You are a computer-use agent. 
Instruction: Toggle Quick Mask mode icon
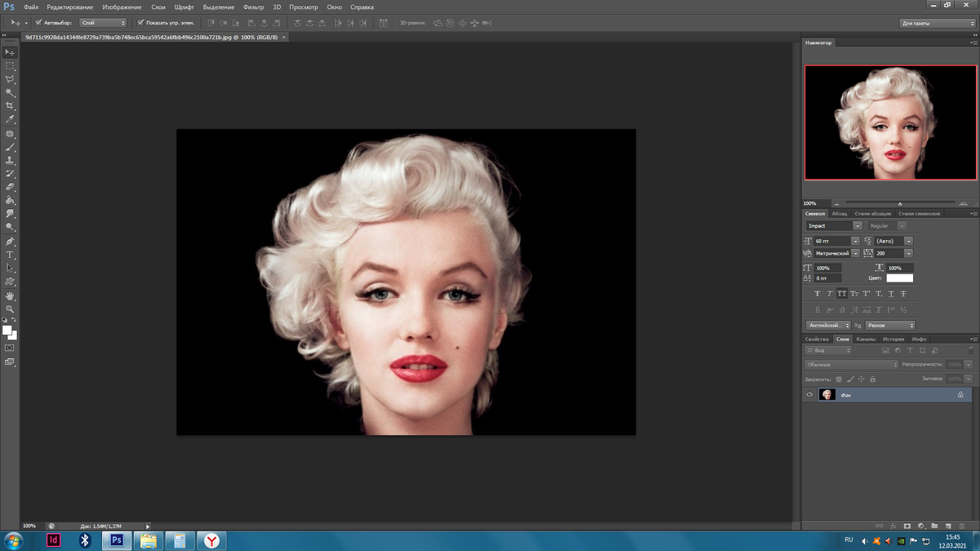[x=10, y=348]
